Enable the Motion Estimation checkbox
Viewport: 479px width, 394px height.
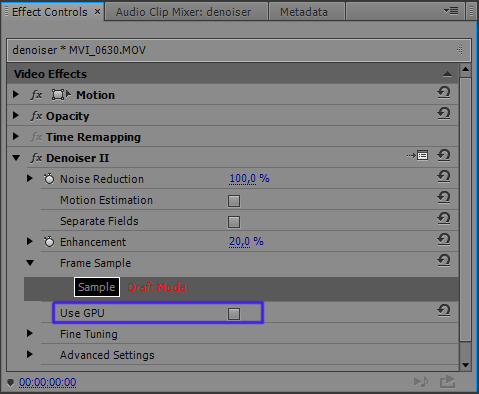pyautogui.click(x=234, y=201)
